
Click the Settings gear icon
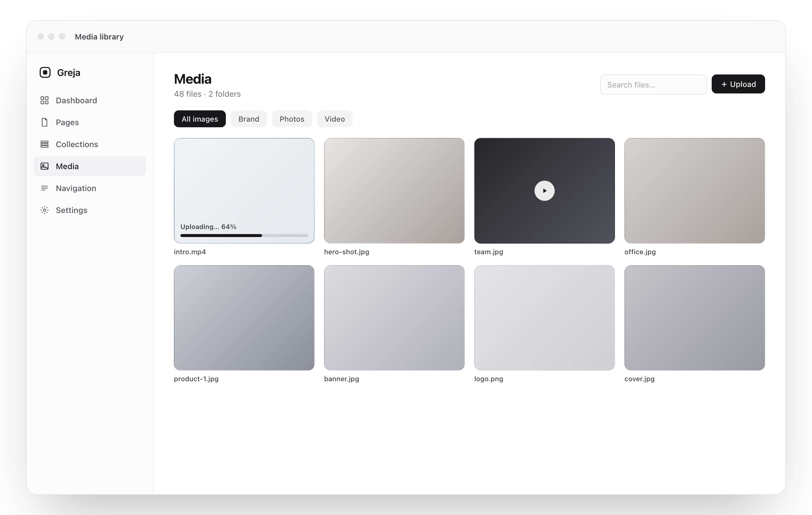pyautogui.click(x=45, y=210)
